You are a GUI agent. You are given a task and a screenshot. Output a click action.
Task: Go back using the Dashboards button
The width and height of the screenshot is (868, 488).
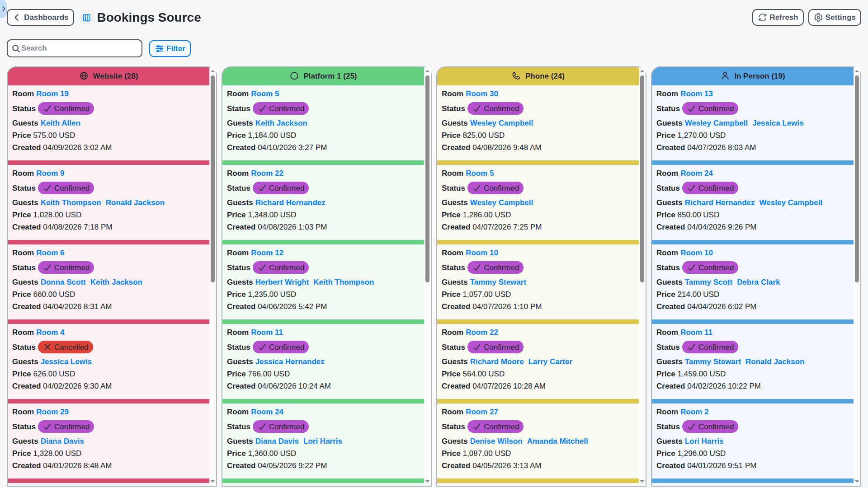click(x=40, y=17)
